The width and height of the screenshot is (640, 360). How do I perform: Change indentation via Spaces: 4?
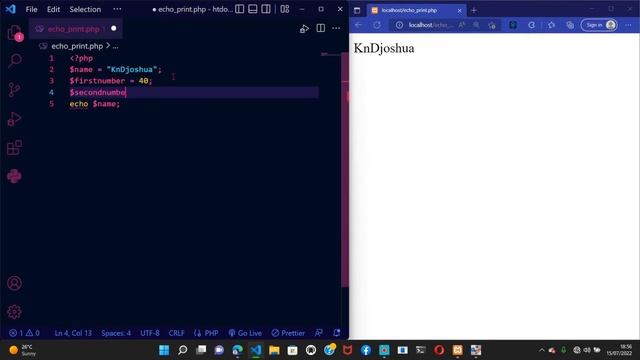(116, 333)
